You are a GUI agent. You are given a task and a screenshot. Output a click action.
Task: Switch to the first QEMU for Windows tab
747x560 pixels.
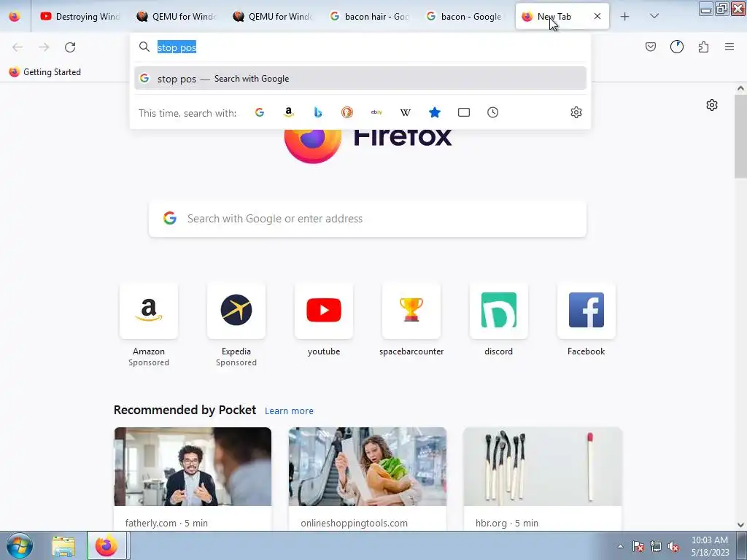coord(176,17)
